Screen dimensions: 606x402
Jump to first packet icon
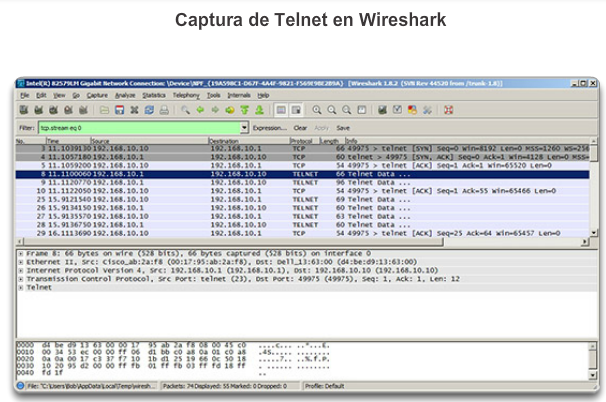244,110
